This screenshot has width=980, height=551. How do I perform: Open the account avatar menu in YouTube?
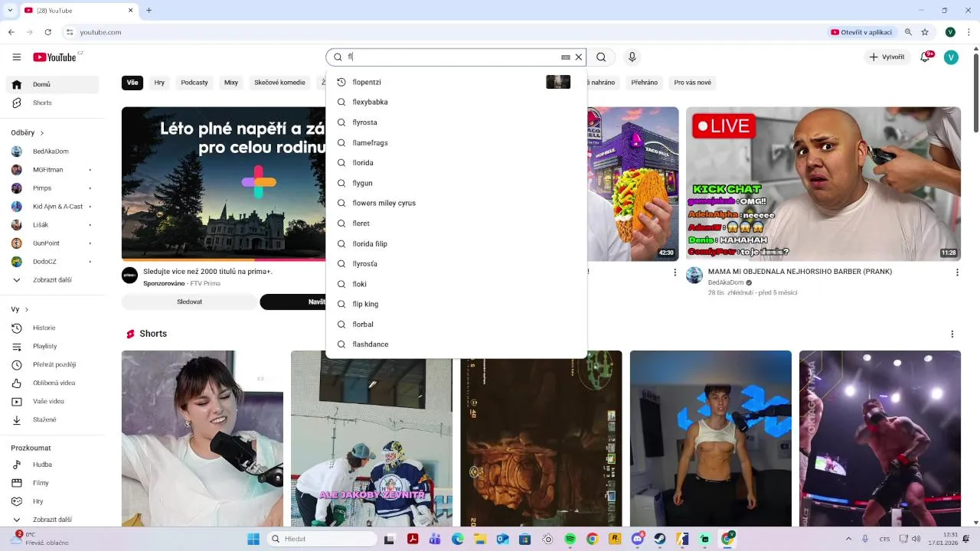(x=951, y=57)
